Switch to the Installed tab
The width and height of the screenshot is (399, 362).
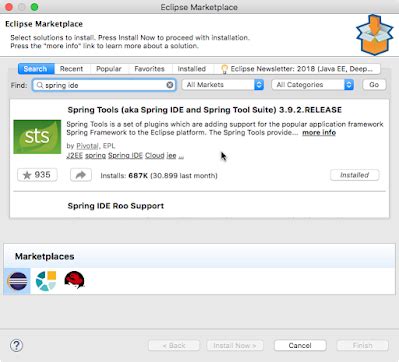[192, 69]
